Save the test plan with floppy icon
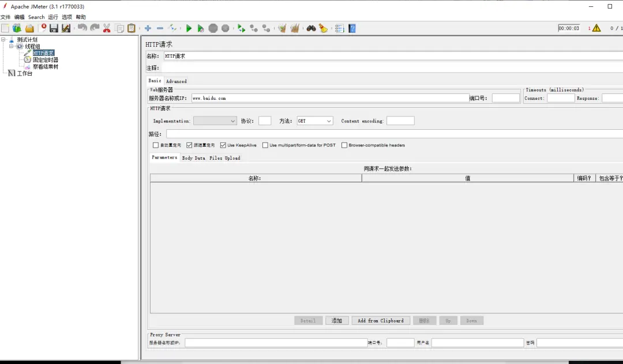Screen dimensions: 623x364 (x=54, y=28)
